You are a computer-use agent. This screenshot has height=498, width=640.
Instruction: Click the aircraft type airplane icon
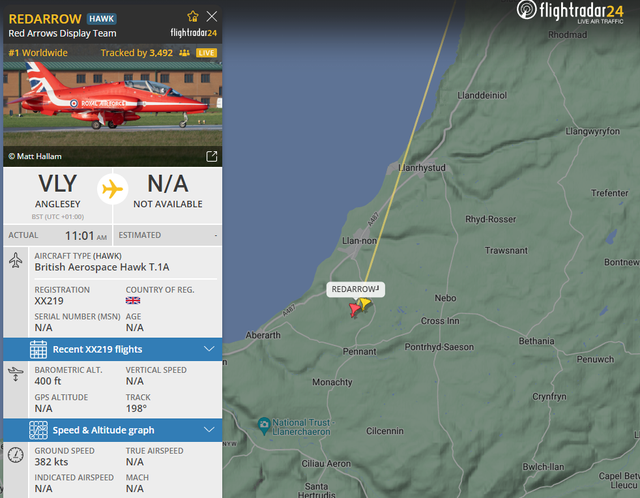pos(16,260)
